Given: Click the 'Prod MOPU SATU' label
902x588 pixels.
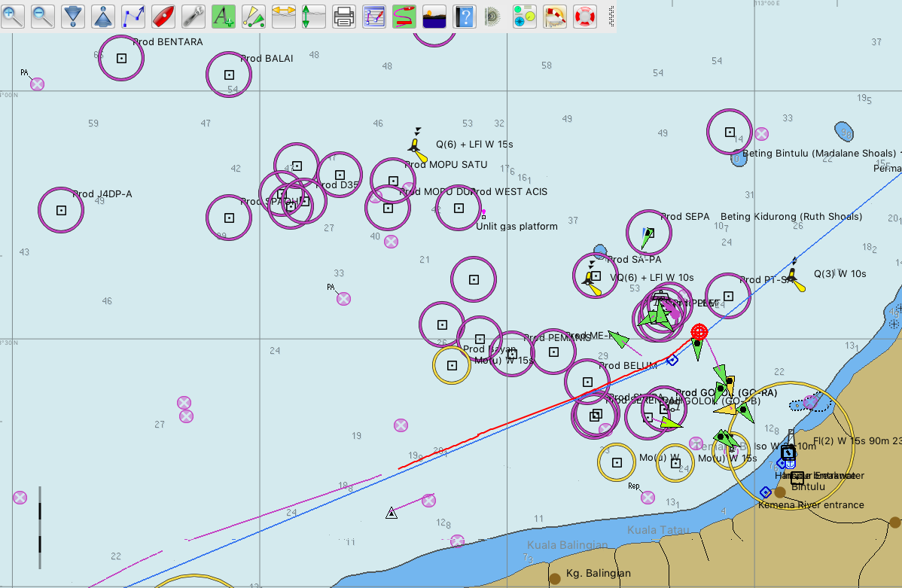Looking at the screenshot, I should click(446, 165).
